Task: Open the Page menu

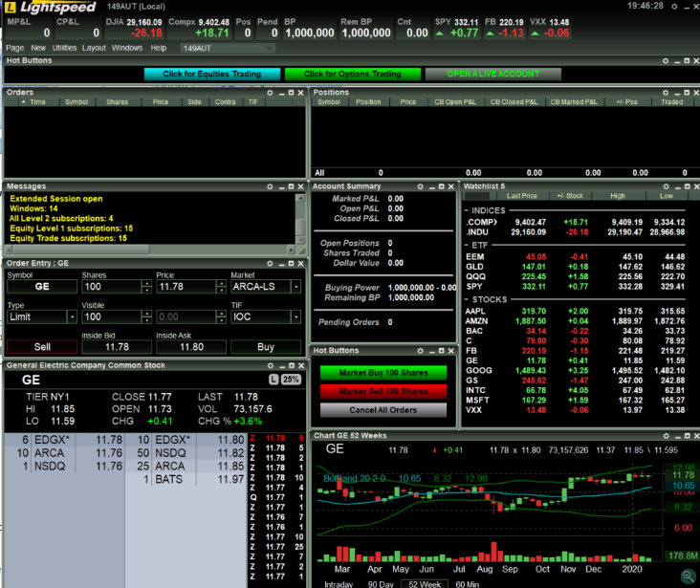Action: [14, 48]
